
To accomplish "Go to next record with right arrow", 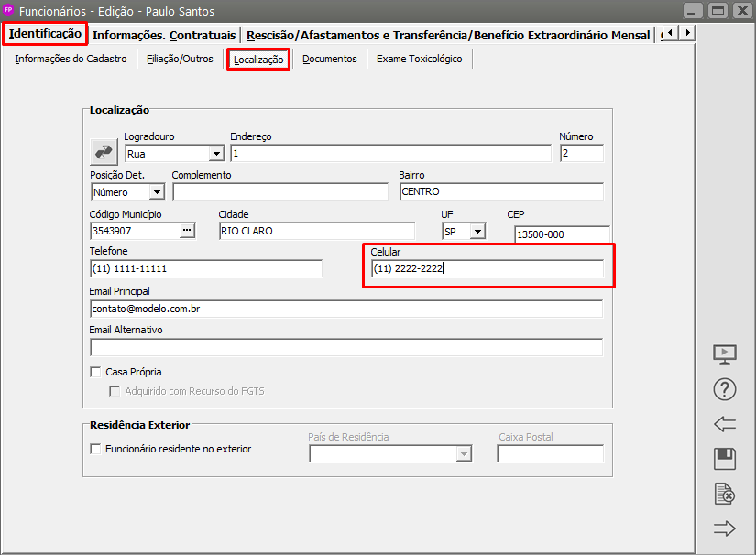I will 725,528.
